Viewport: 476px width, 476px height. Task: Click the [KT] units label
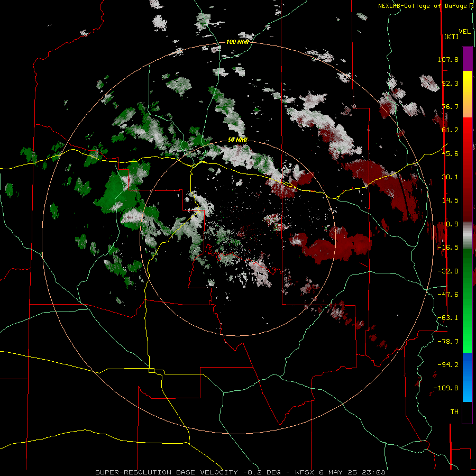(451, 36)
